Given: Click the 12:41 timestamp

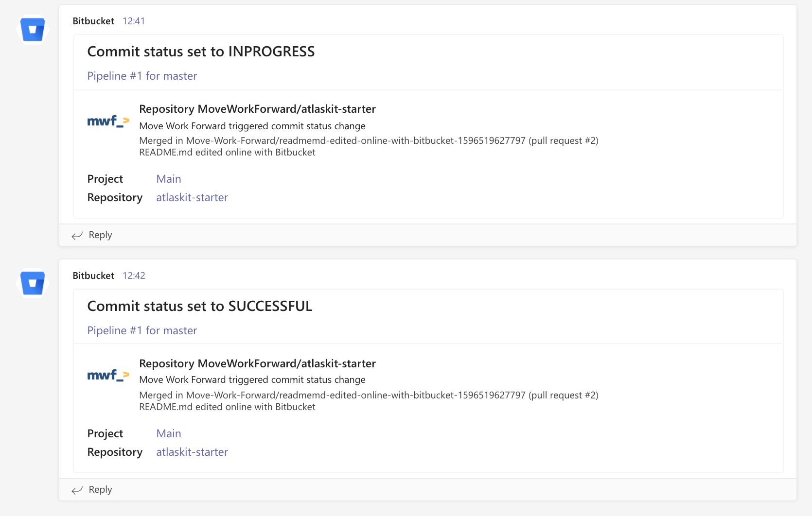Looking at the screenshot, I should coord(134,21).
